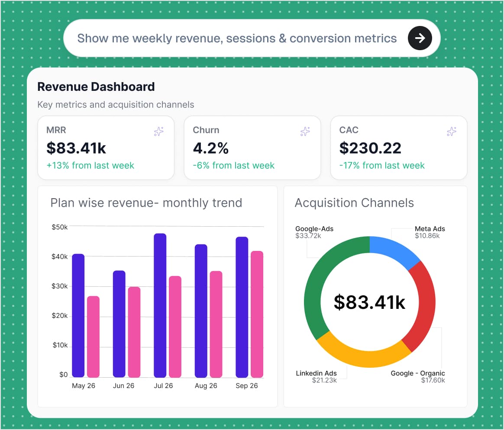Click the Revenue Dashboard heading
This screenshot has height=430, width=504.
(96, 87)
